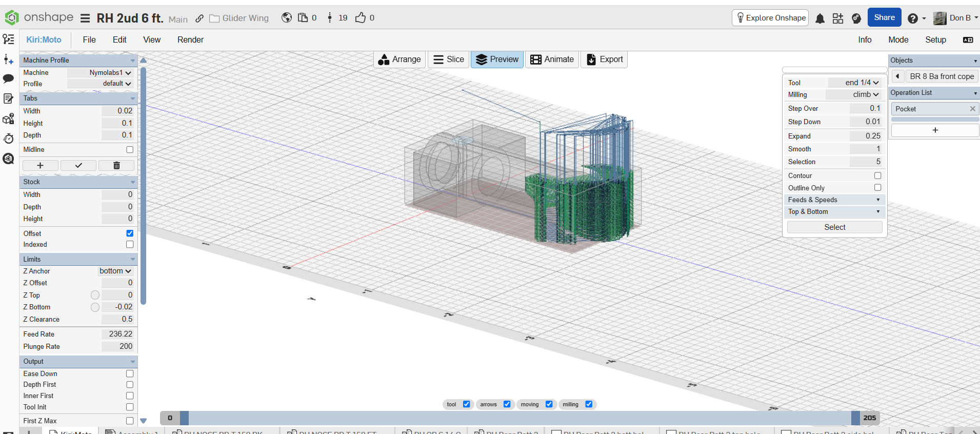Toggle the Midline checkbox
The height and width of the screenshot is (434, 980).
pos(130,150)
